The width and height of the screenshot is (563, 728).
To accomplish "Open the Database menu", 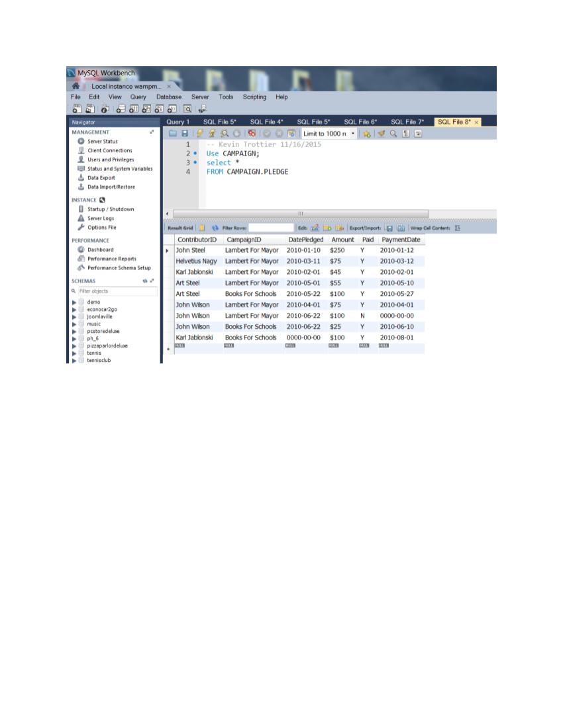I will (x=168, y=97).
